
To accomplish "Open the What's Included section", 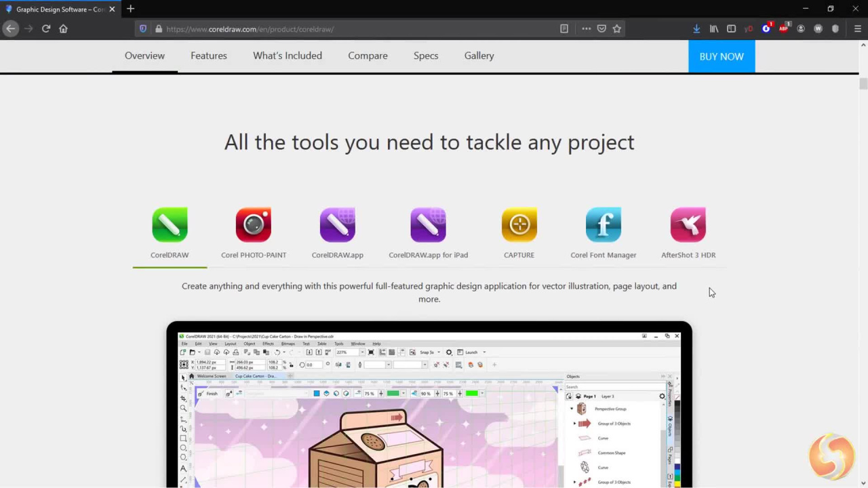I will coord(288,56).
